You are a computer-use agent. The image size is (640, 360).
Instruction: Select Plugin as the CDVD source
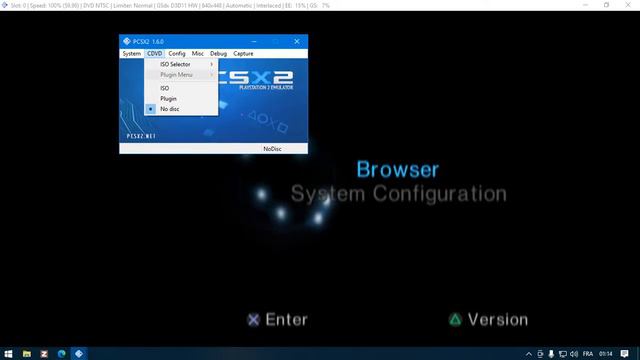coord(181,98)
